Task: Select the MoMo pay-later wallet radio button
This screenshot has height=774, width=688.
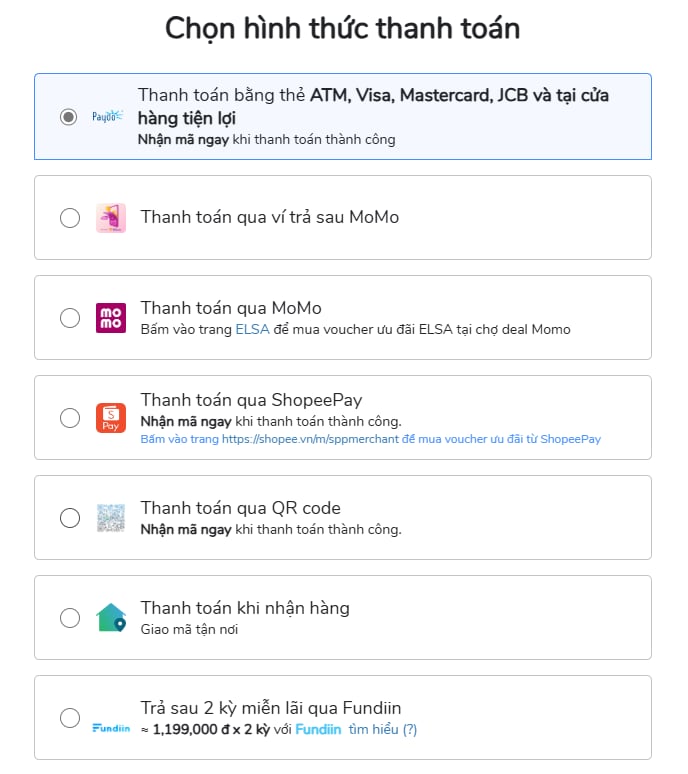Action: (70, 218)
